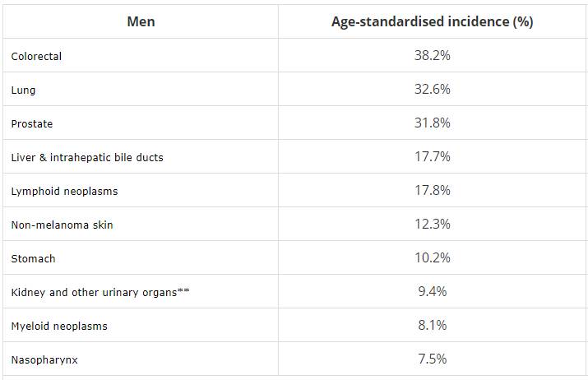Click the 12.3% incidence value

(432, 225)
